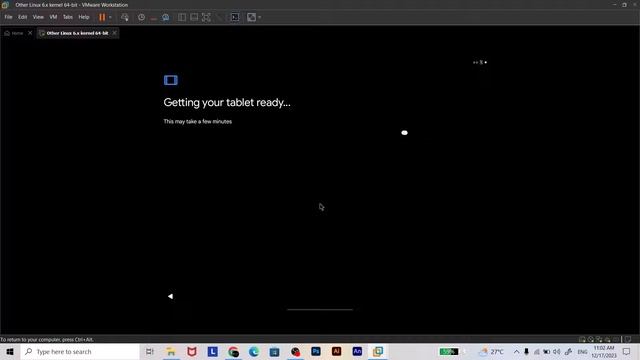Toggle the thumbnail bar icon

[x=194, y=17]
